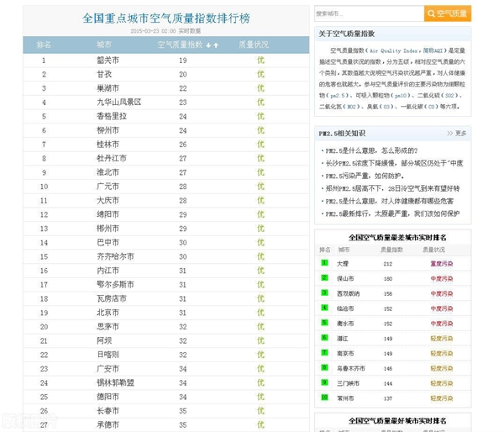Open article 郑州PM2.5居高不下
The image size is (504, 432).
388,189
